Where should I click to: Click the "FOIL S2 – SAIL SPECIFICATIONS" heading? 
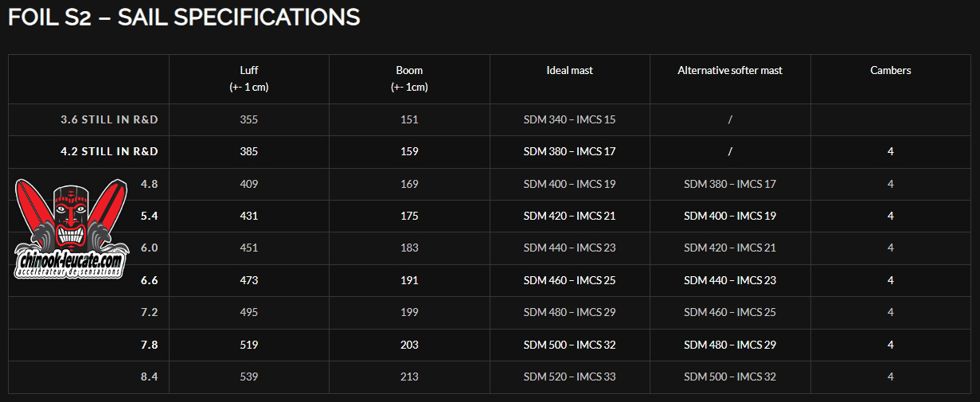[184, 18]
